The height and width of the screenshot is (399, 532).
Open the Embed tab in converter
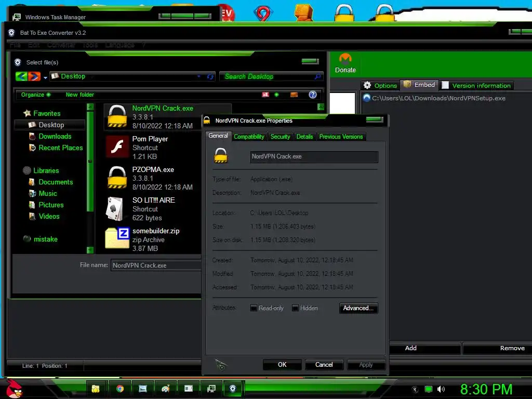[419, 85]
